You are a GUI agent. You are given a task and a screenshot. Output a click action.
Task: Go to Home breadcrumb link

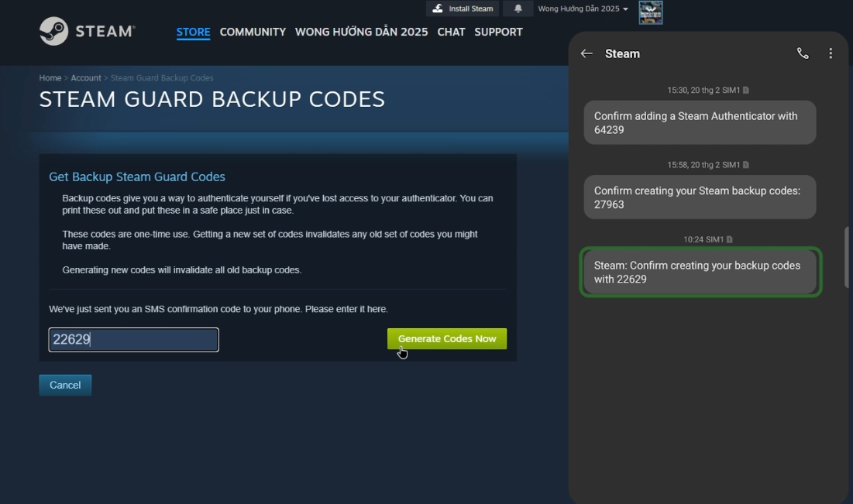coord(50,77)
